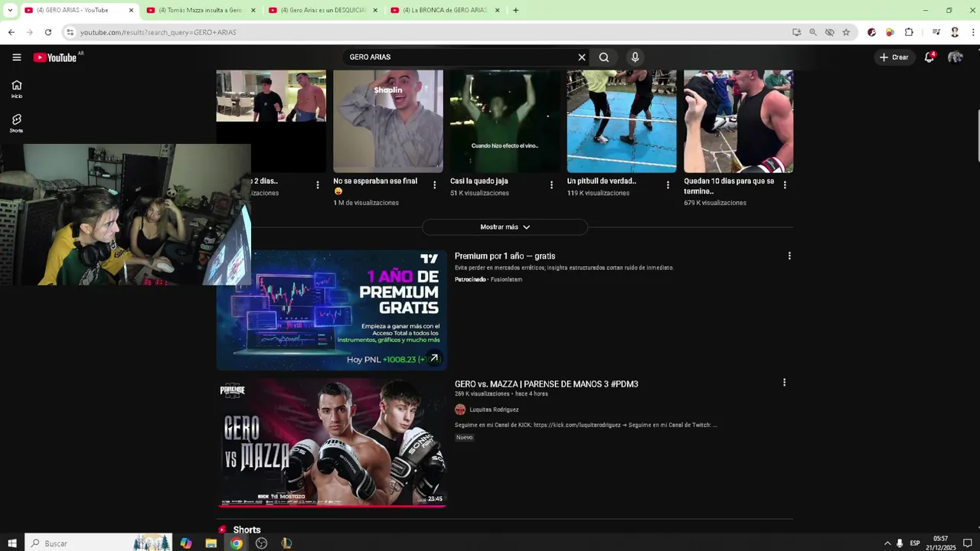The width and height of the screenshot is (980, 551).
Task: Open Chrome three-dot menu
Action: [973, 32]
